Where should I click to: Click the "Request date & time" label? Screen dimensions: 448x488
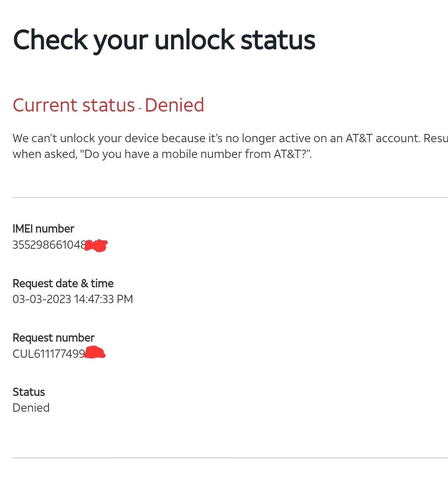coord(63,283)
